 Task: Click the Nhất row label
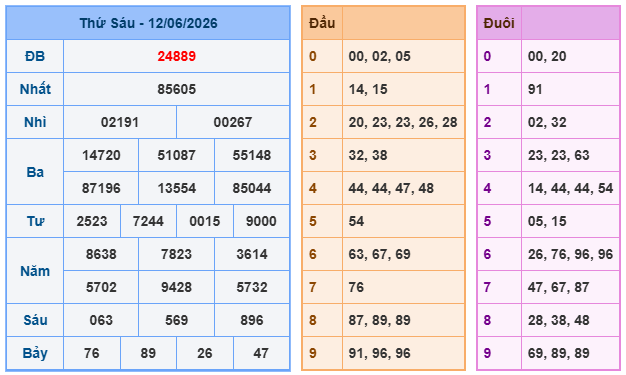pyautogui.click(x=35, y=89)
